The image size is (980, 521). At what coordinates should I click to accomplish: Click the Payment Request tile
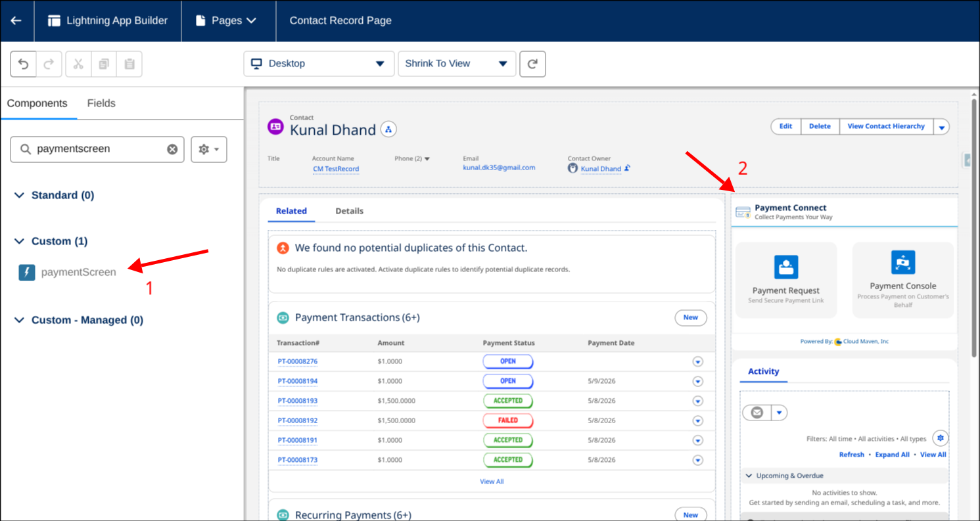(786, 281)
